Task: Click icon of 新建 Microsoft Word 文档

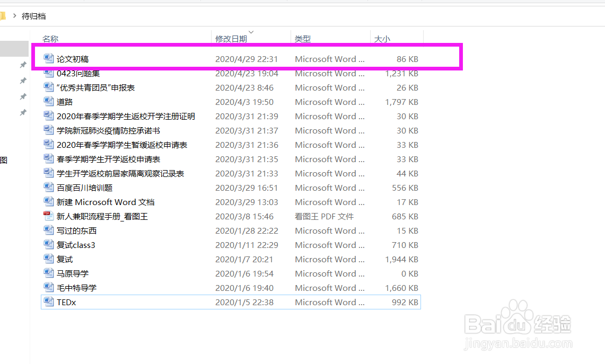Action: click(48, 201)
